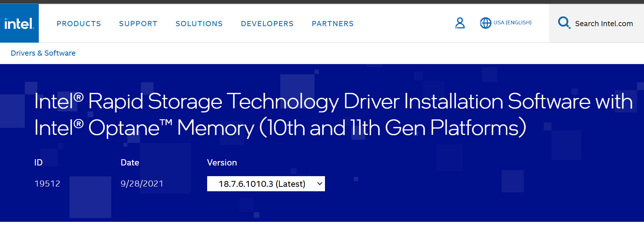The height and width of the screenshot is (227, 644).
Task: Click the search magnifier icon
Action: click(564, 23)
